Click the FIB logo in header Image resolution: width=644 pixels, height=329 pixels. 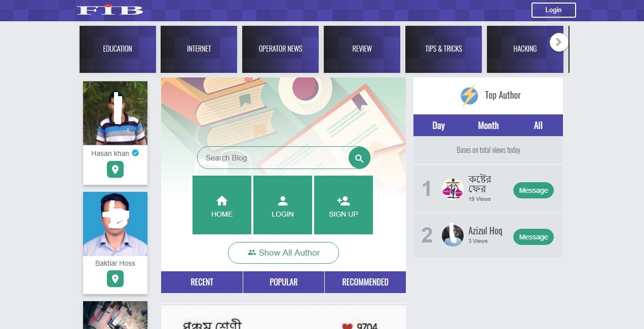(x=110, y=10)
